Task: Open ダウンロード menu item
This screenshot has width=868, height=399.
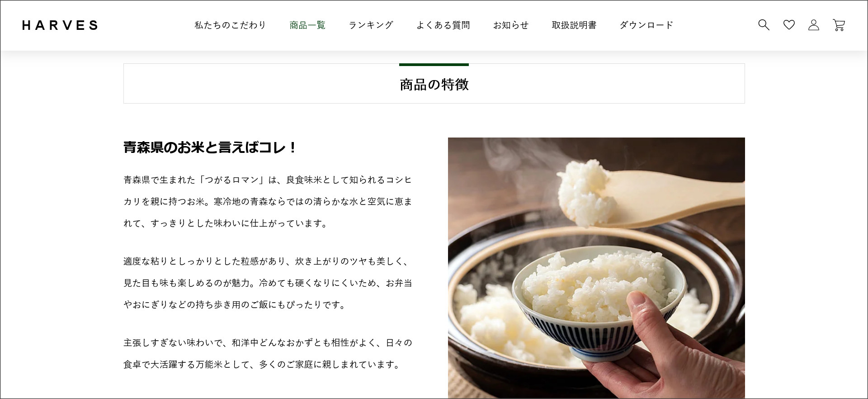Action: pos(646,25)
